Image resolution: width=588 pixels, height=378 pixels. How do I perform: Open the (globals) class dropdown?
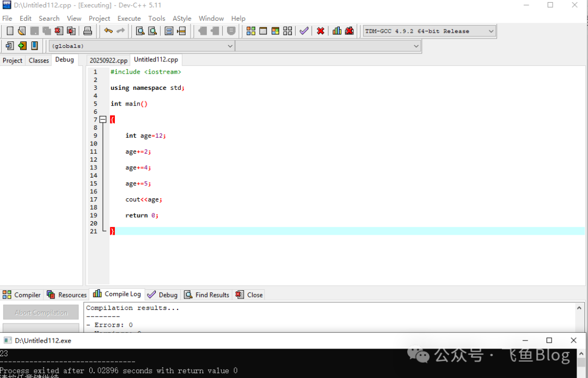pyautogui.click(x=142, y=46)
